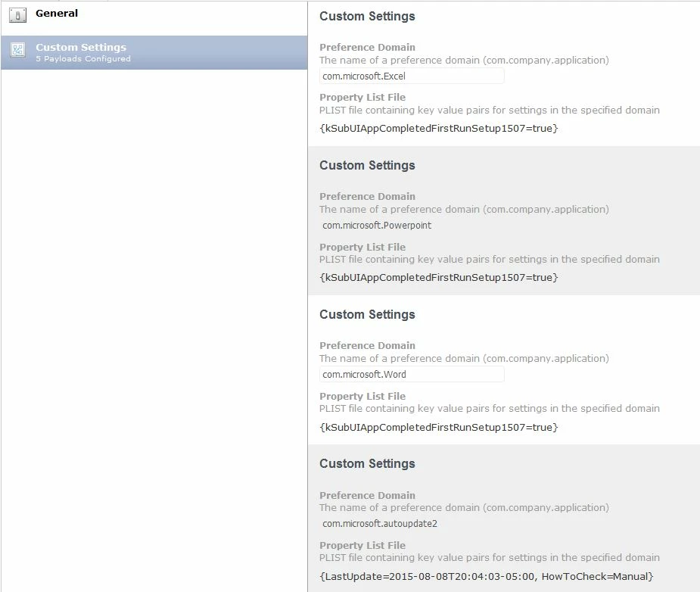Screen dimensions: 700x592
Task: Click Custom Settings heading above autoupdate2 domain
Action: point(367,464)
